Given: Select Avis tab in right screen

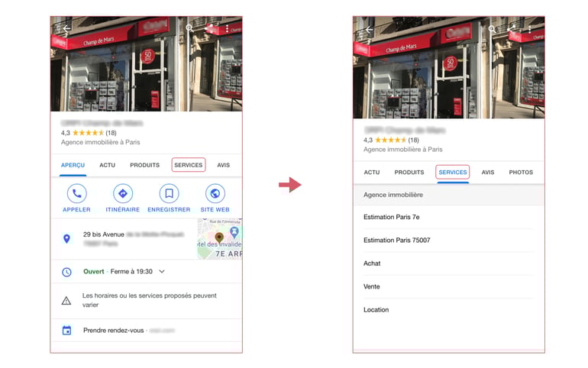Looking at the screenshot, I should (488, 173).
